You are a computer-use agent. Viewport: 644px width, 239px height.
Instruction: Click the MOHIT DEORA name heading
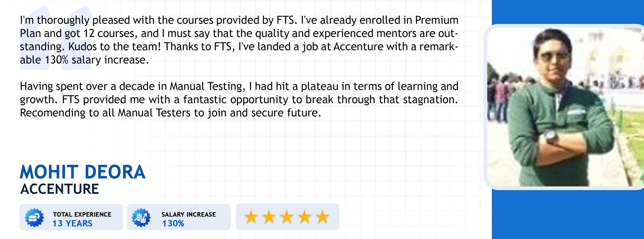pyautogui.click(x=82, y=172)
